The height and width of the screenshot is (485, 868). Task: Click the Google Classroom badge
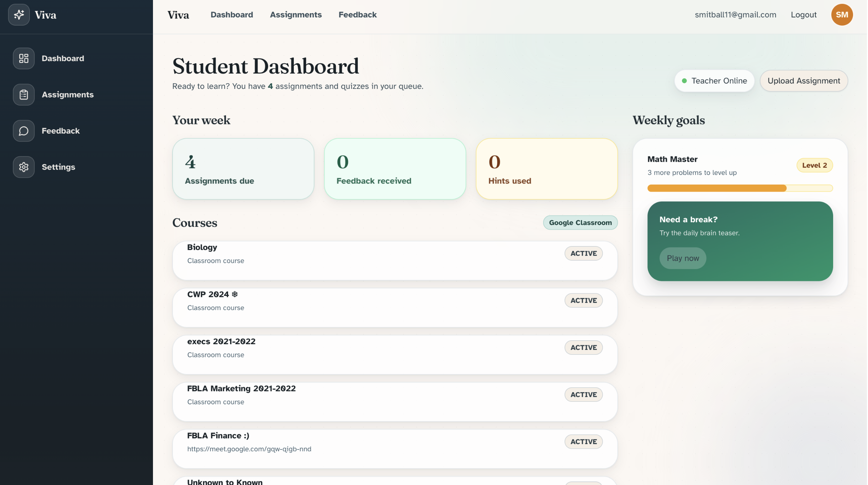pyautogui.click(x=580, y=223)
